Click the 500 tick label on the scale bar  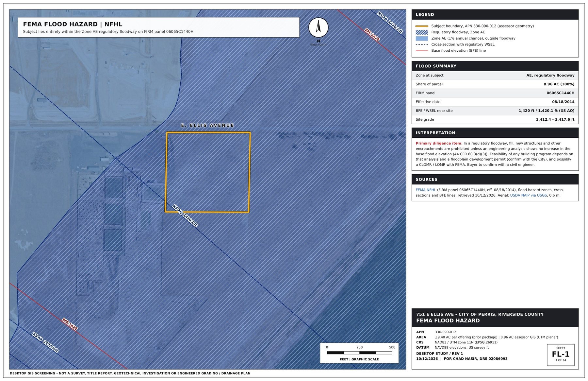click(x=392, y=347)
